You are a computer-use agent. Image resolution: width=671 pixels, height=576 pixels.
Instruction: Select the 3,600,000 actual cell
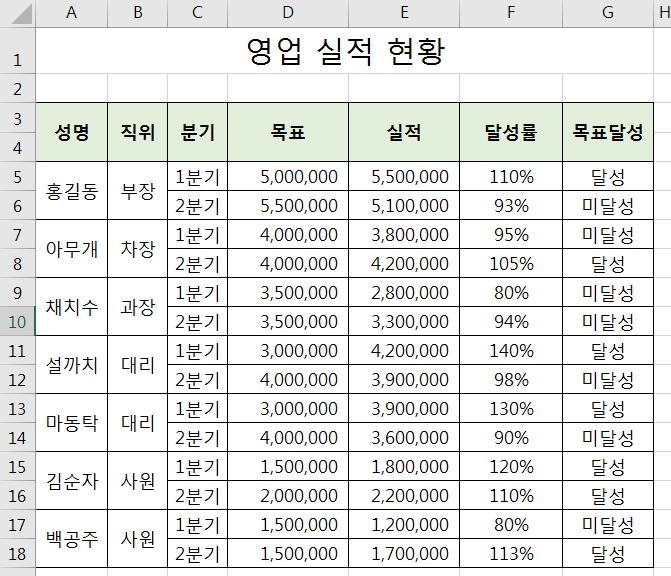pyautogui.click(x=404, y=437)
